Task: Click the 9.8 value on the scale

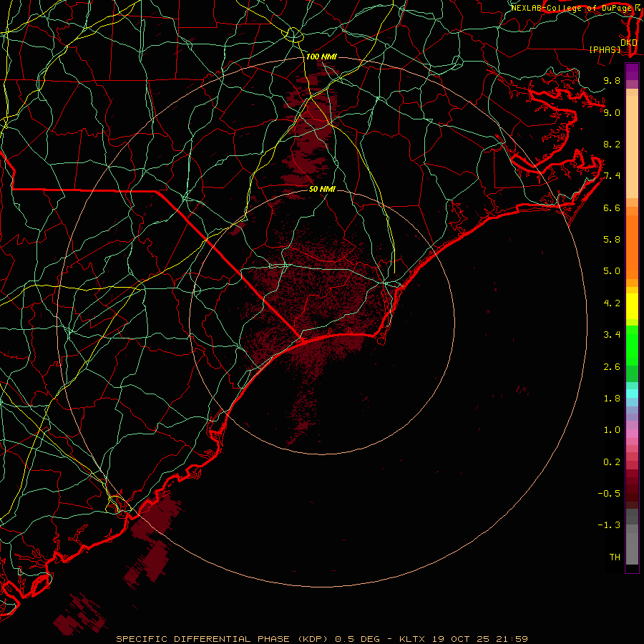Action: pos(612,80)
